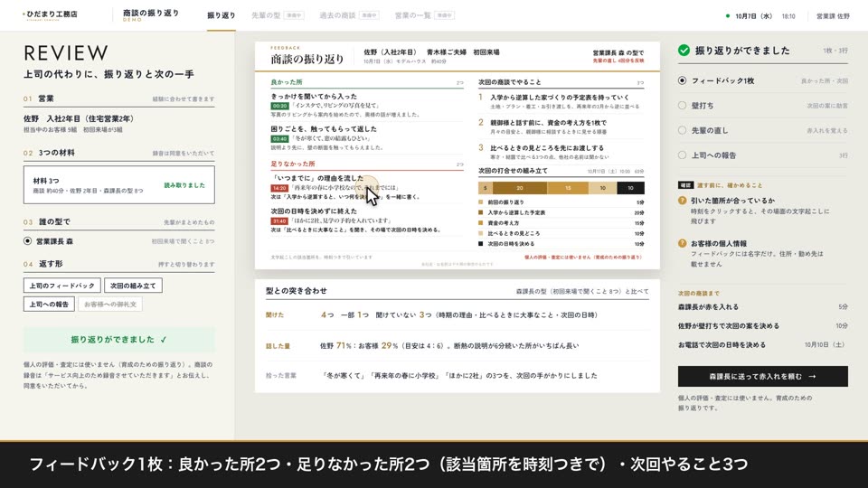Click item 1 入学から逆算した家づくりの予定表を持っていく
Viewport: 868px width, 488px height.
coord(560,98)
